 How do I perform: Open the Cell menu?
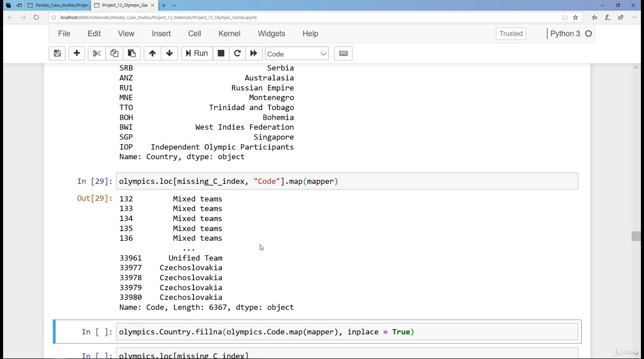(x=195, y=34)
